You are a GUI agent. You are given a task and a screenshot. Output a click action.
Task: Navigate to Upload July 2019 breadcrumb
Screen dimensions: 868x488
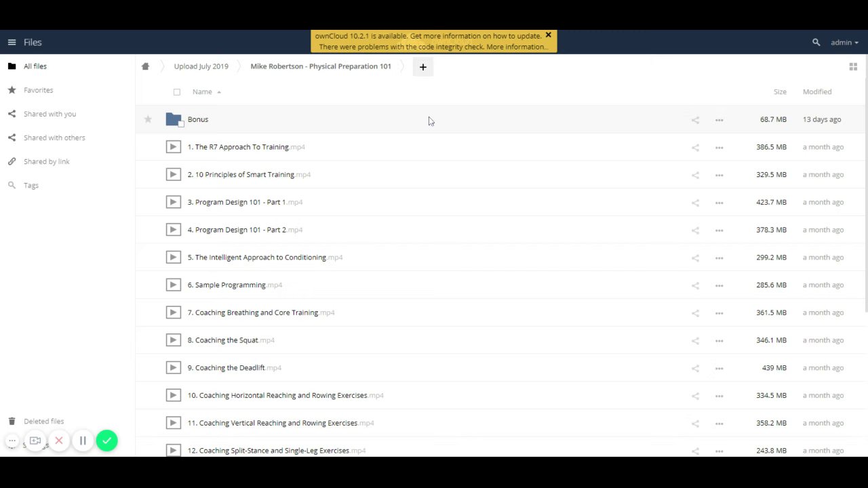[201, 66]
